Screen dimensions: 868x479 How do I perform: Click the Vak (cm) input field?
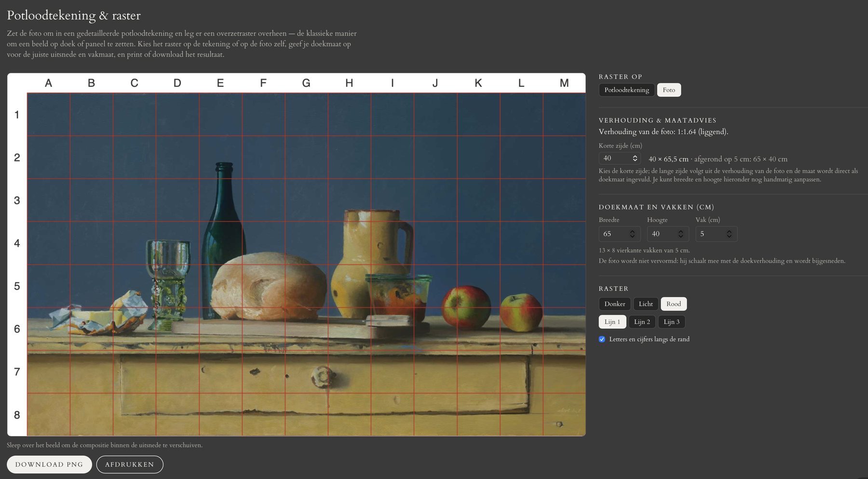coord(716,234)
